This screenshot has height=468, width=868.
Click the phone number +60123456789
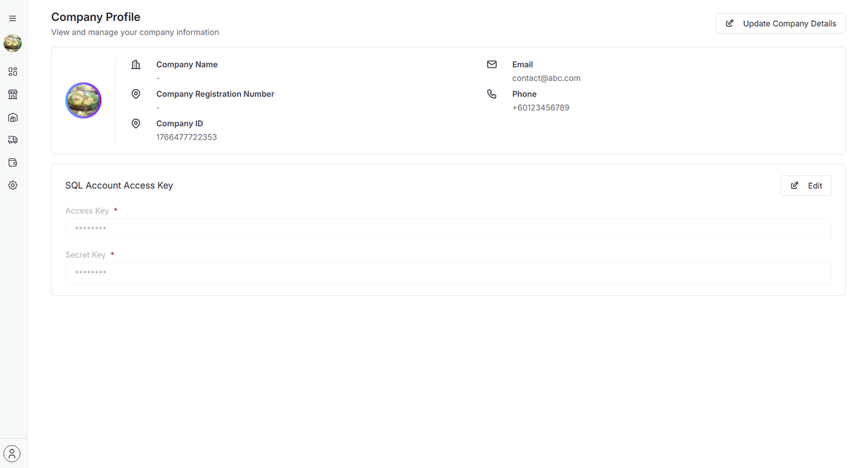click(540, 108)
